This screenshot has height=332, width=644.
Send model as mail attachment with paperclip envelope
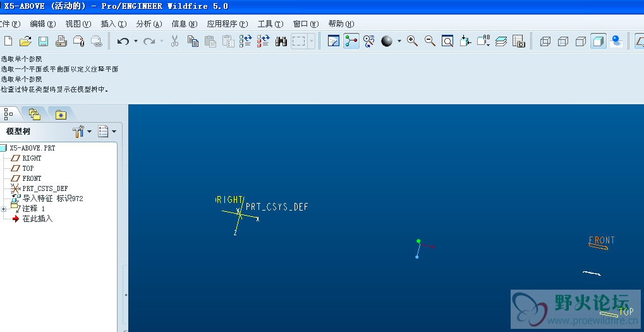78,41
